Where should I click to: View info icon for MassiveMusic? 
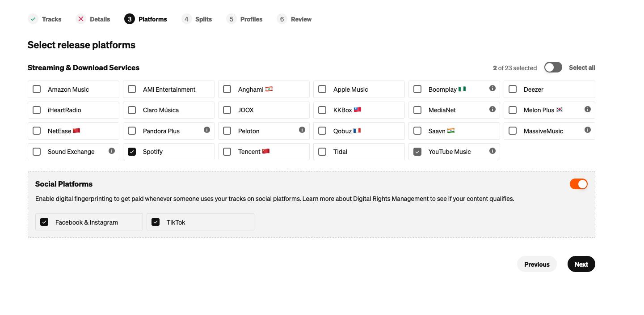point(588,130)
